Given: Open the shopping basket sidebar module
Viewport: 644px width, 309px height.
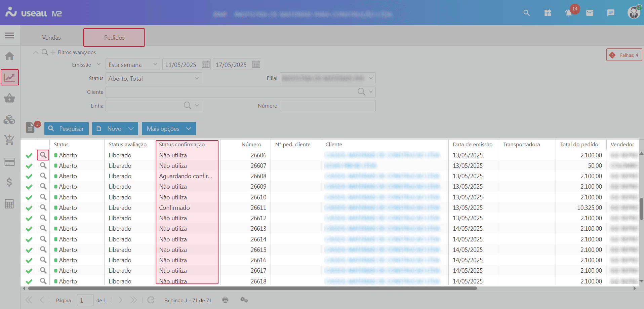Looking at the screenshot, I should tap(9, 98).
